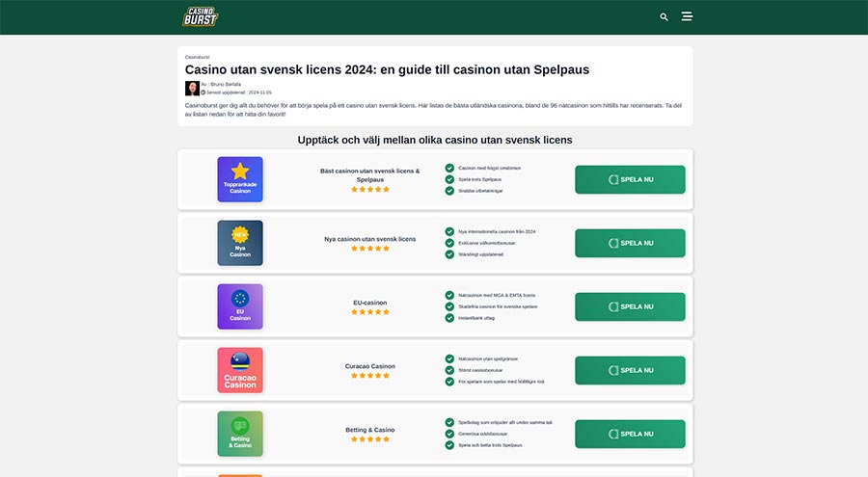Click checkmark beside 'Instantbank uttag'
868x477 pixels.
(x=449, y=318)
